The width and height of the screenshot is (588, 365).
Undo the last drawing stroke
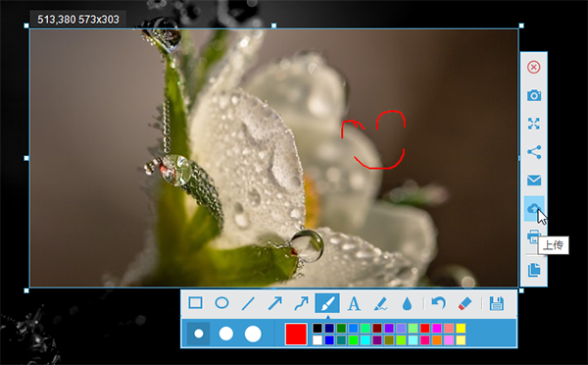point(438,302)
